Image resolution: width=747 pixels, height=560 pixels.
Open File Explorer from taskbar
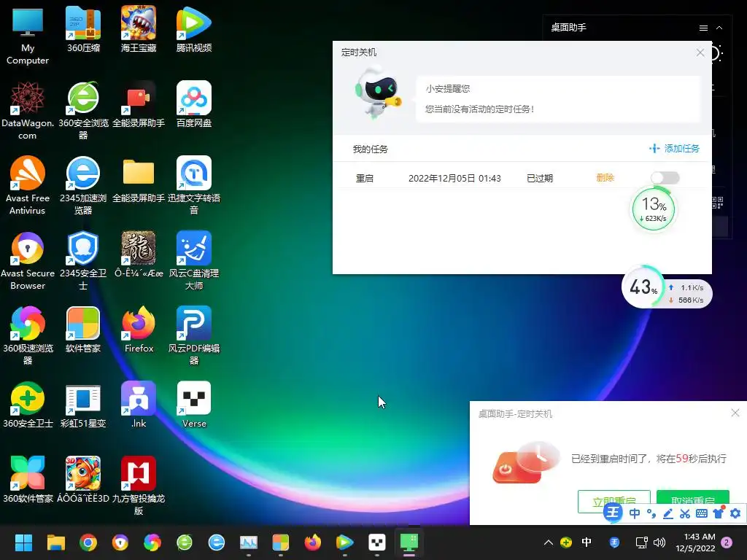click(x=55, y=542)
